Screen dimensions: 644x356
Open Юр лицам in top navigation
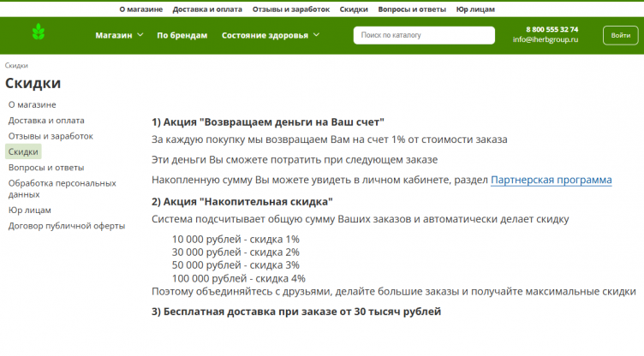click(x=474, y=9)
